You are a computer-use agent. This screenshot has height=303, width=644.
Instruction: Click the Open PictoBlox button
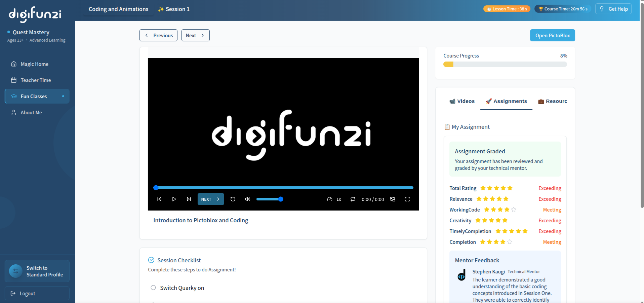[x=552, y=35]
